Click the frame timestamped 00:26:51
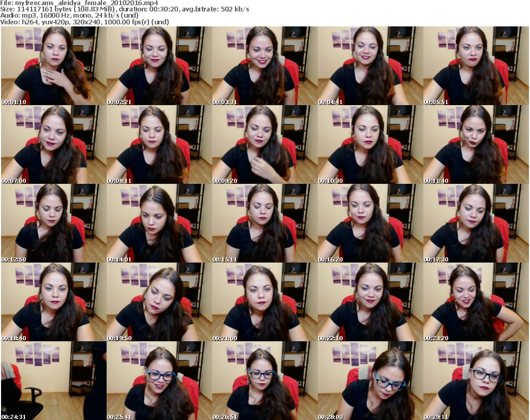This screenshot has width=530, height=420. pos(264,381)
